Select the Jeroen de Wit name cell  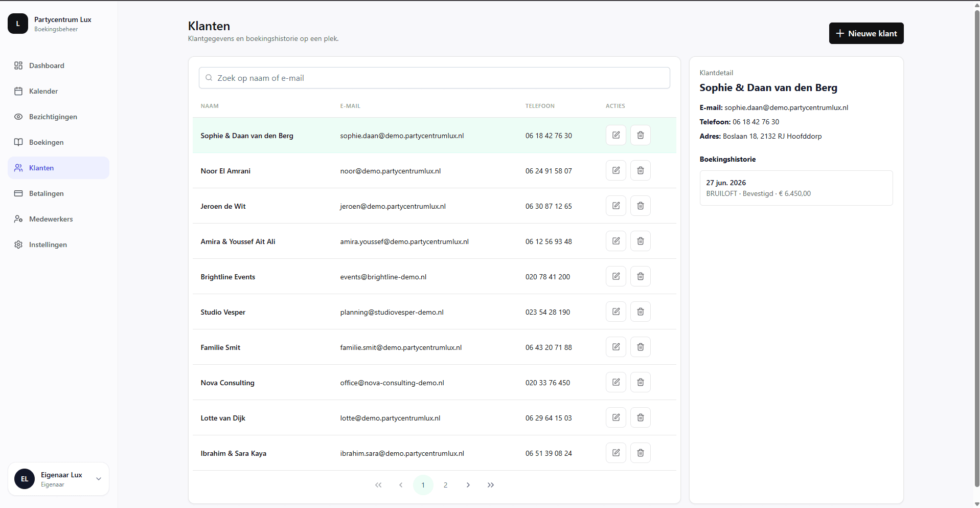coord(223,206)
